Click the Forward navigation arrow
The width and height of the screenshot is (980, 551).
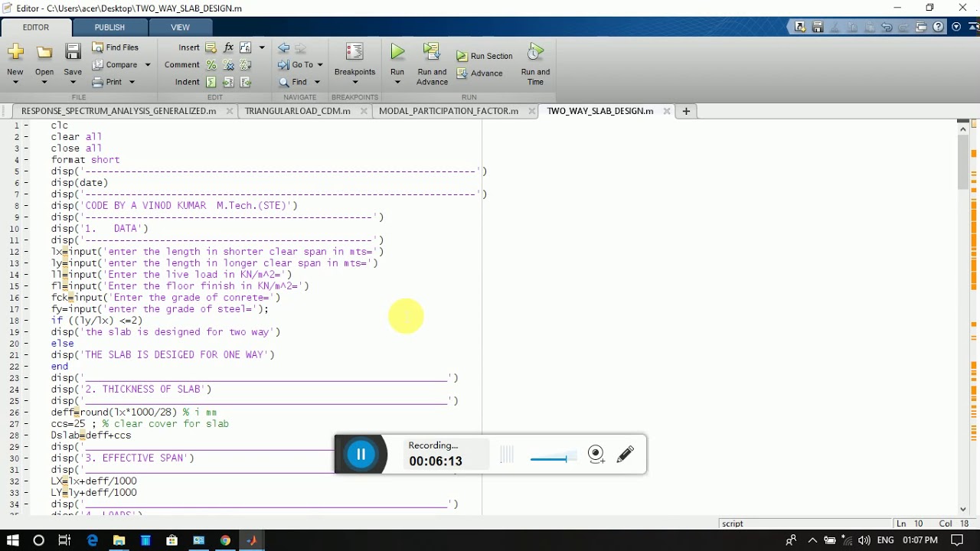tap(300, 47)
